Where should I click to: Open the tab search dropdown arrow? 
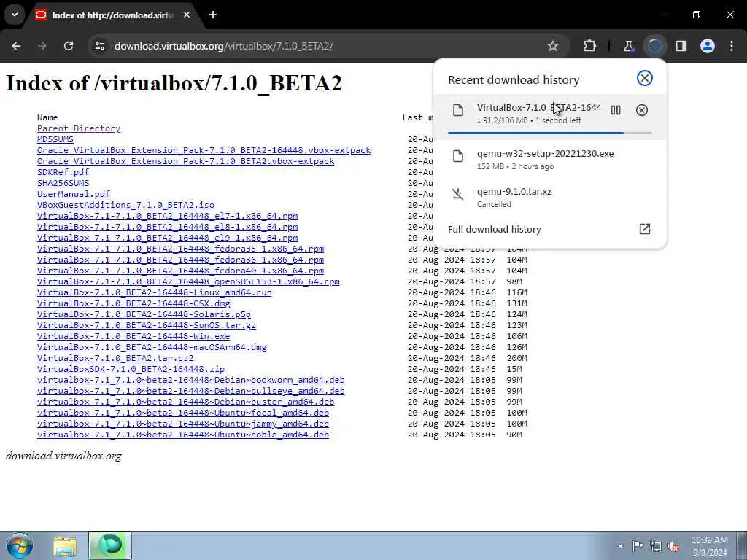coord(15,15)
